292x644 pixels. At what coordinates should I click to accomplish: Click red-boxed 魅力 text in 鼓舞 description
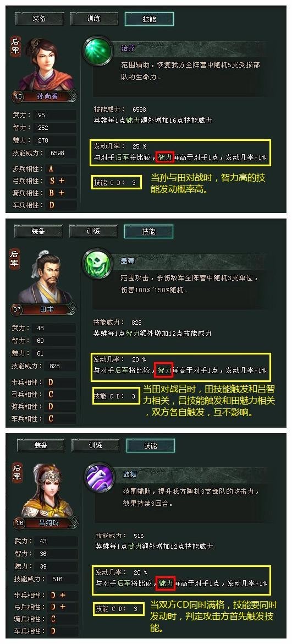coord(166,583)
